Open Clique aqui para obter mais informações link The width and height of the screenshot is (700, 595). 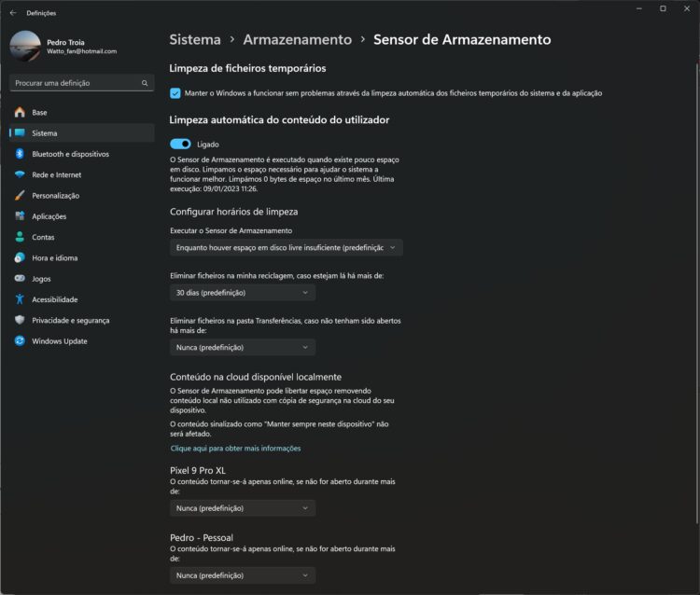tap(235, 449)
